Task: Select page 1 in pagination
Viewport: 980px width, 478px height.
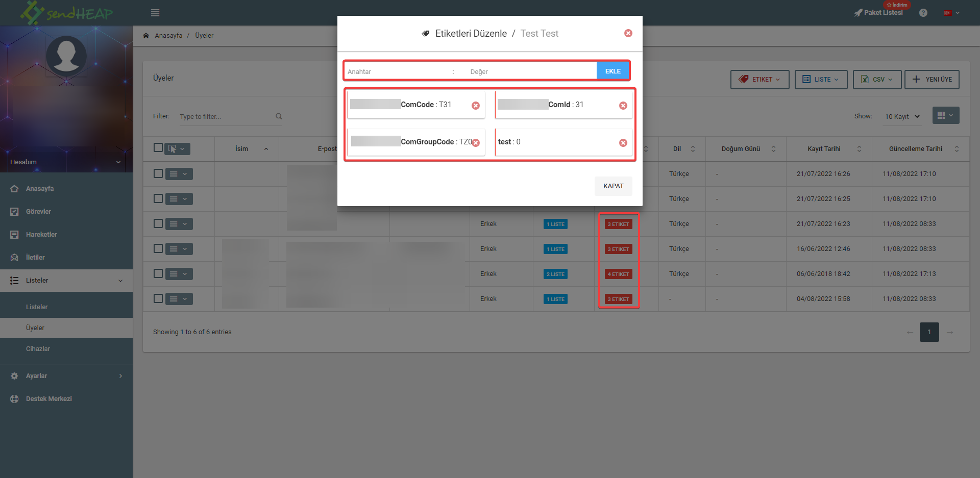Action: pos(929,332)
